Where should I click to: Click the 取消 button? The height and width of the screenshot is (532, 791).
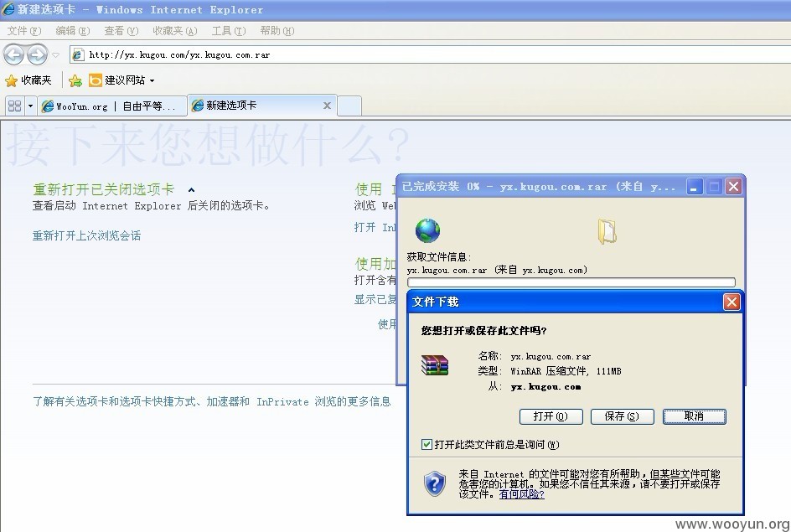tap(694, 416)
